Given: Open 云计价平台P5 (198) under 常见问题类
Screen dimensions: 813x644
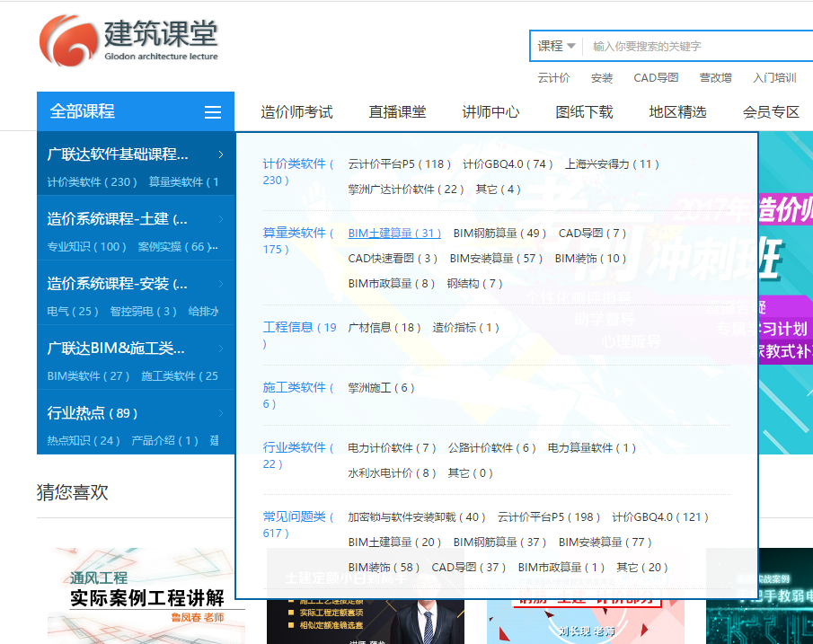Looking at the screenshot, I should pos(549,517).
